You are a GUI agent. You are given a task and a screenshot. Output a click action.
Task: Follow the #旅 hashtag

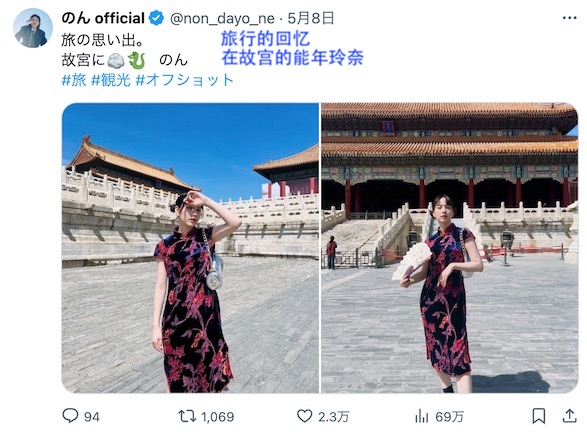click(74, 80)
